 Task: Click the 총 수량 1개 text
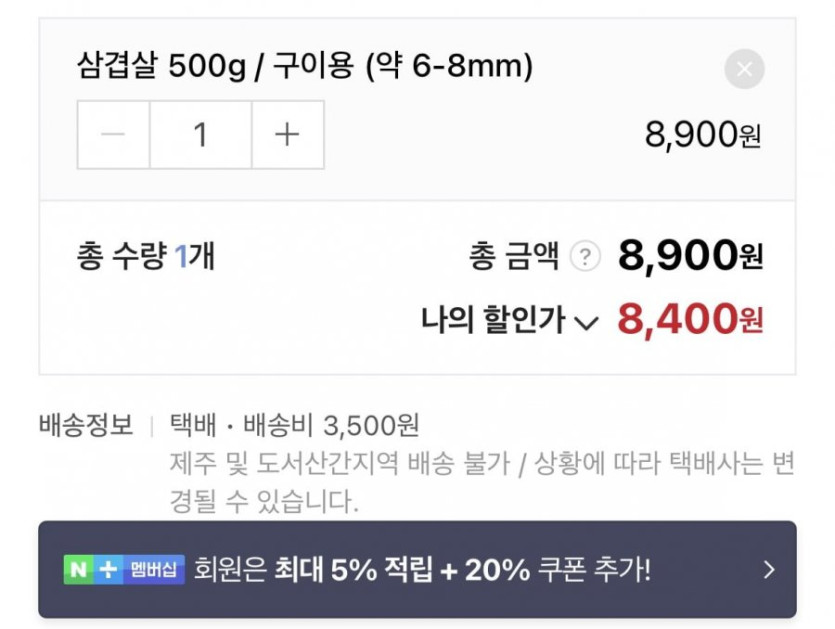[x=145, y=257]
